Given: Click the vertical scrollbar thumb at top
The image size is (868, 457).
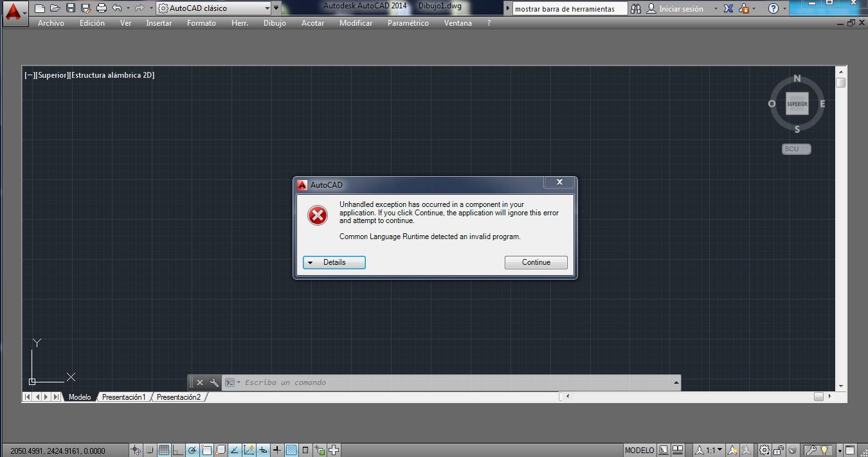Looking at the screenshot, I should click(x=841, y=83).
